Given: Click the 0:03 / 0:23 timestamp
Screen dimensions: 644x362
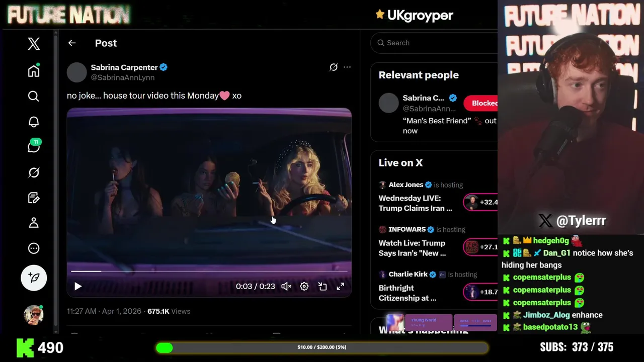Looking at the screenshot, I should pyautogui.click(x=256, y=286).
